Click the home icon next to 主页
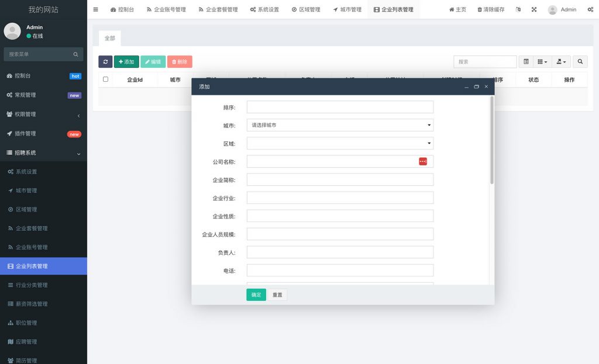The image size is (599, 364). [451, 9]
